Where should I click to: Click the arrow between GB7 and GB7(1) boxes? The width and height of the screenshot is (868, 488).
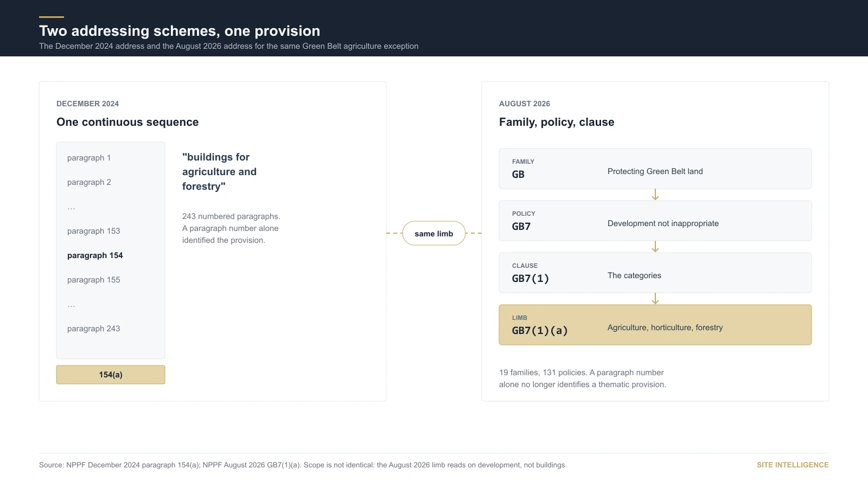(655, 247)
